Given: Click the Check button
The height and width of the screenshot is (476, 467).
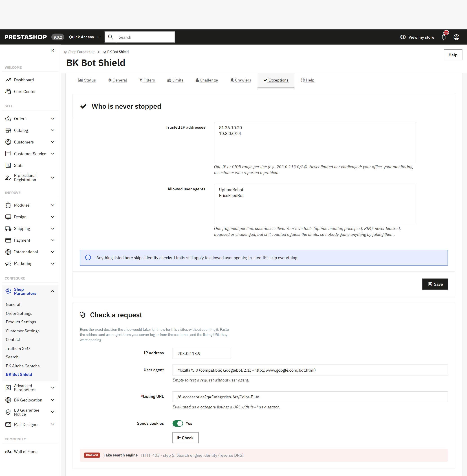Looking at the screenshot, I should (185, 438).
